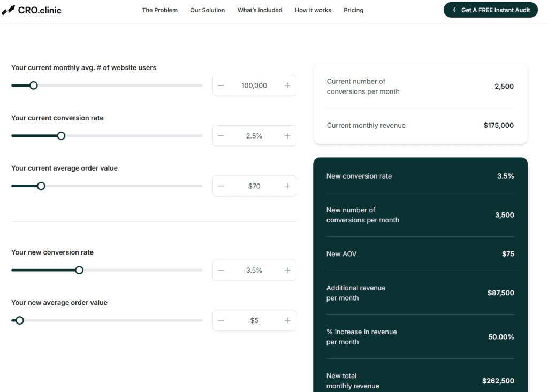The image size is (548, 392).
Task: Increase new average order value plus icon
Action: (287, 320)
